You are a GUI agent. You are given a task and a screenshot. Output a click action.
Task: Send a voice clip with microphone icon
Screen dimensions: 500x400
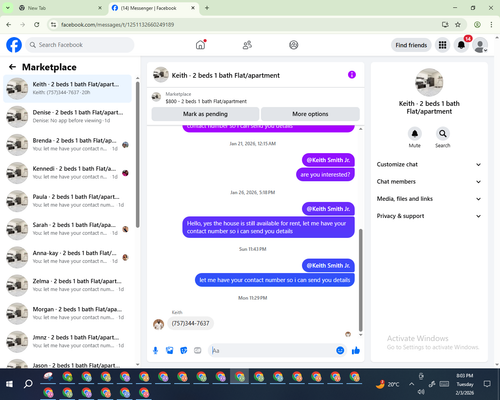(x=155, y=350)
